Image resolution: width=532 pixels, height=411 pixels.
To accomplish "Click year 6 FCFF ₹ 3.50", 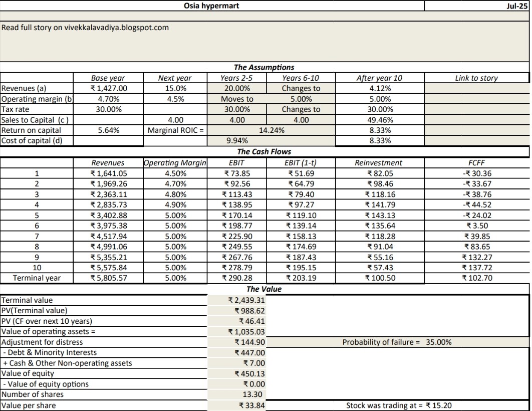I will (x=477, y=226).
